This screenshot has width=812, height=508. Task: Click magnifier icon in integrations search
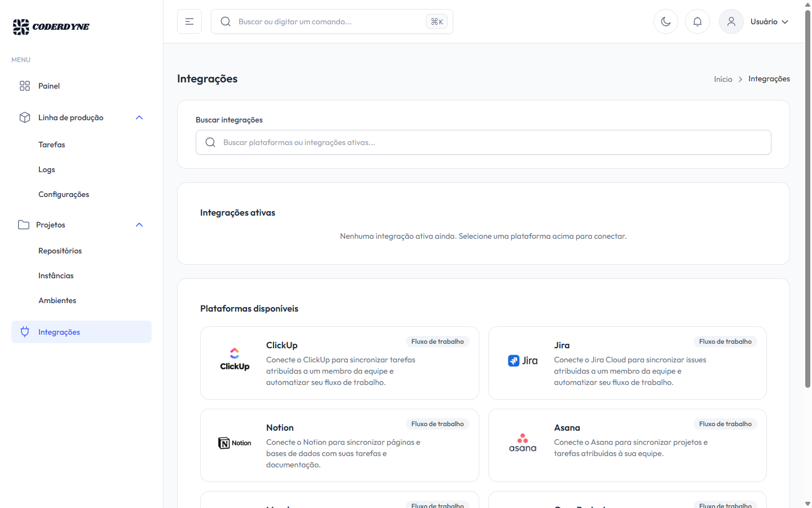(x=210, y=142)
